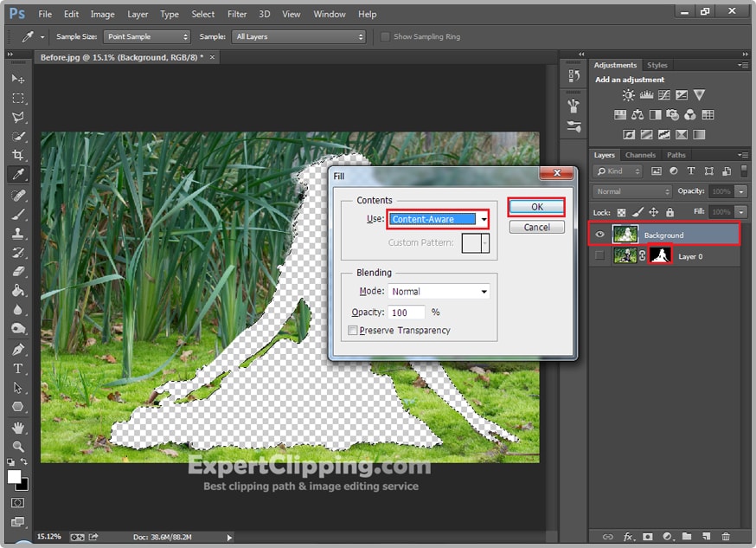Enable Preserve Transparency checkbox

pyautogui.click(x=352, y=331)
